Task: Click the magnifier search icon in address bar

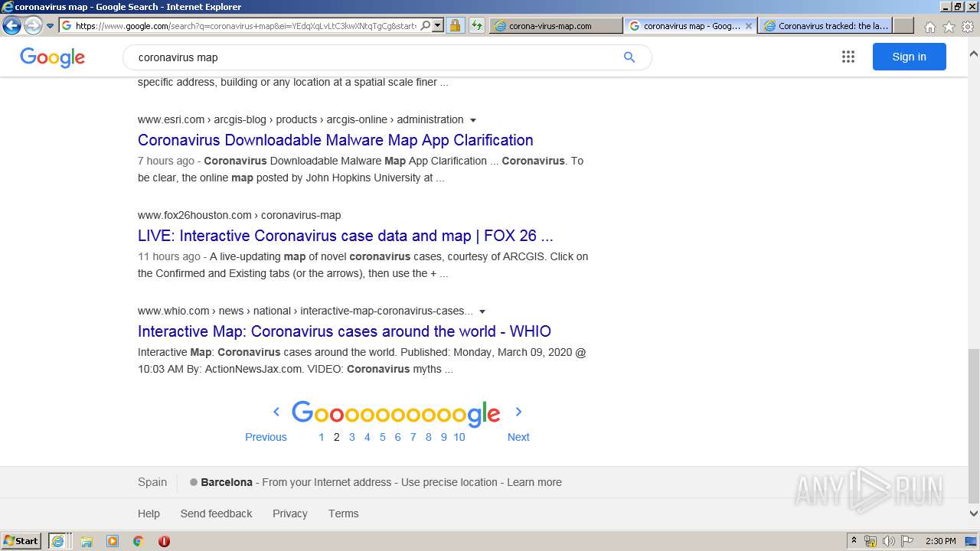Action: point(426,25)
